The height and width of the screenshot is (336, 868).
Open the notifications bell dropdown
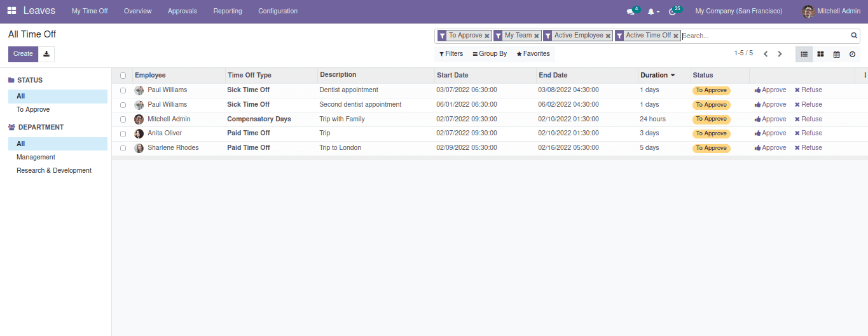[x=652, y=11]
